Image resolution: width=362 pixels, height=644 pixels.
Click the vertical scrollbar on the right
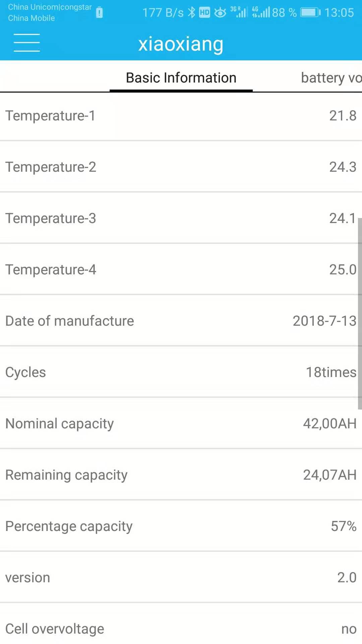pyautogui.click(x=360, y=314)
